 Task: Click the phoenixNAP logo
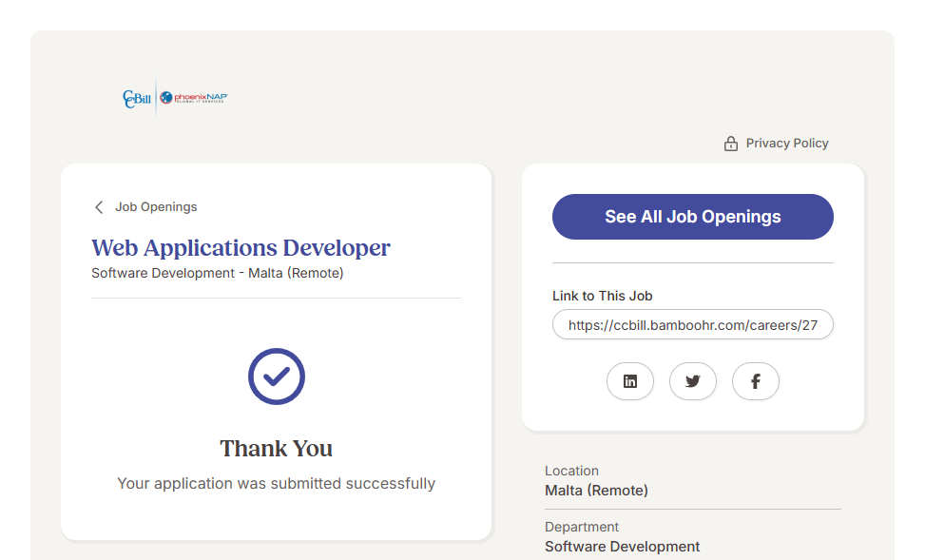tap(194, 98)
